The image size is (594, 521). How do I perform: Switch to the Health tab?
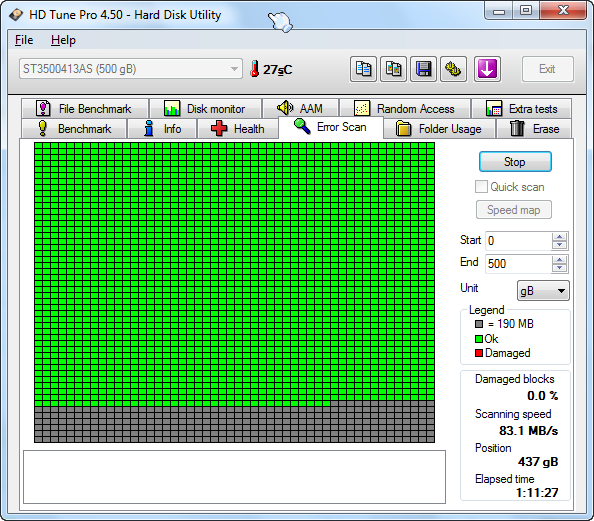tap(238, 128)
